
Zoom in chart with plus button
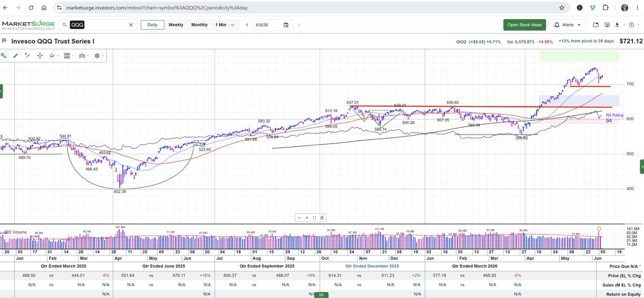tap(307, 218)
